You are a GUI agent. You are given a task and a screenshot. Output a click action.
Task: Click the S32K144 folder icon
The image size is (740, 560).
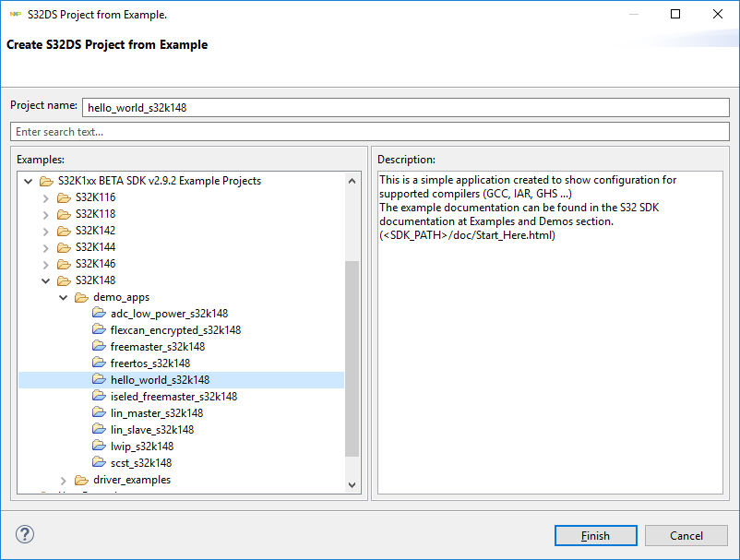[64, 247]
